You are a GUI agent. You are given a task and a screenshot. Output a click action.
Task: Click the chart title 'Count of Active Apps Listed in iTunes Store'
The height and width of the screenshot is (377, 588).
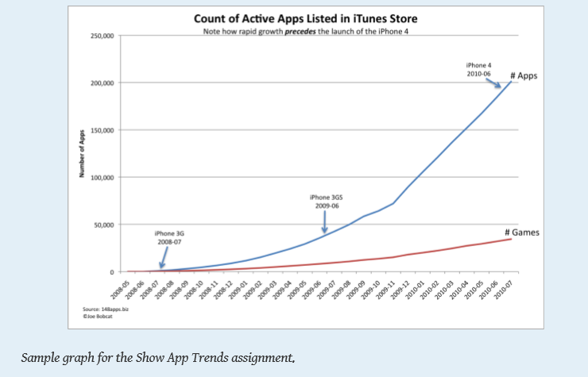305,19
